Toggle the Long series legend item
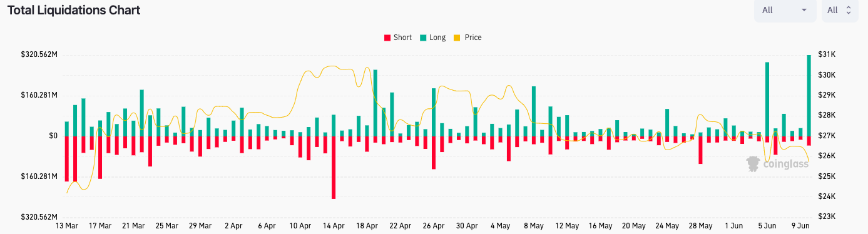Image resolution: width=868 pixels, height=234 pixels. click(432, 38)
